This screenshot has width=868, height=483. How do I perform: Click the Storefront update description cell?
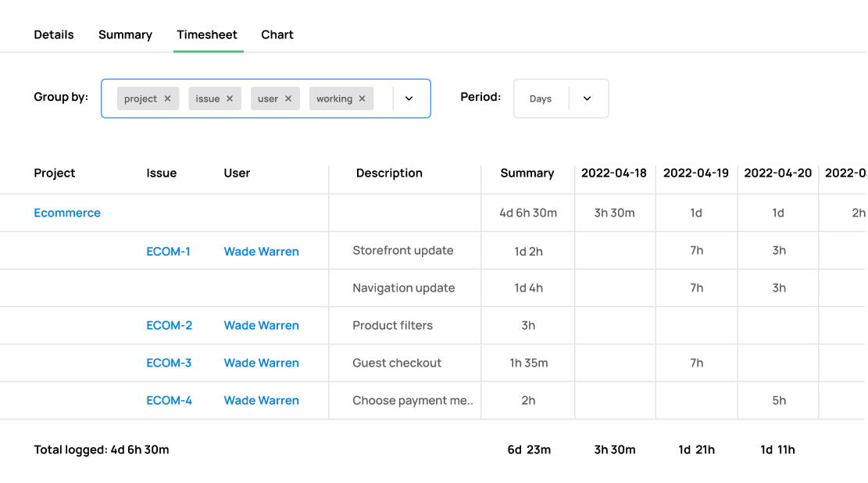[x=403, y=250]
